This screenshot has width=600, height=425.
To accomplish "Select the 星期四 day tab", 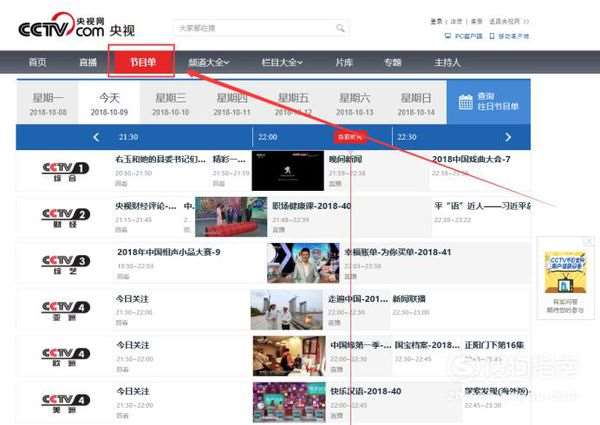I will [x=232, y=103].
